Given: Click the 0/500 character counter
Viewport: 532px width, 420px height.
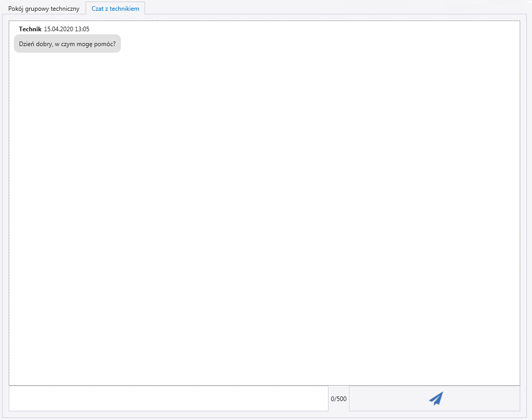Looking at the screenshot, I should pyautogui.click(x=339, y=398).
